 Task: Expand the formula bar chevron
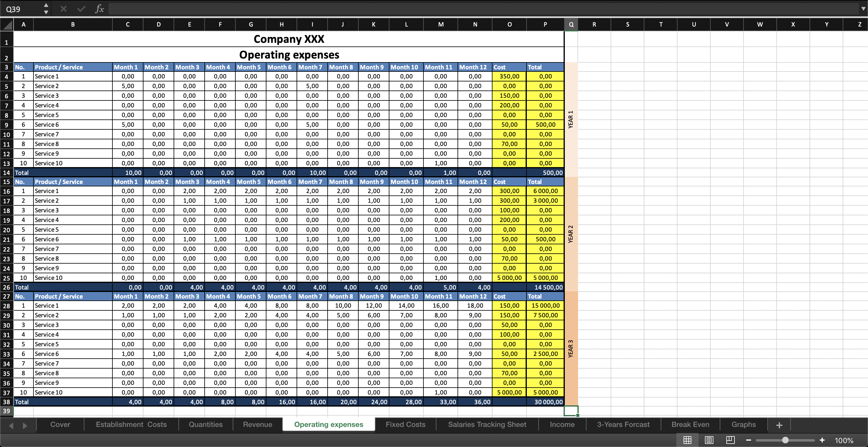click(863, 9)
